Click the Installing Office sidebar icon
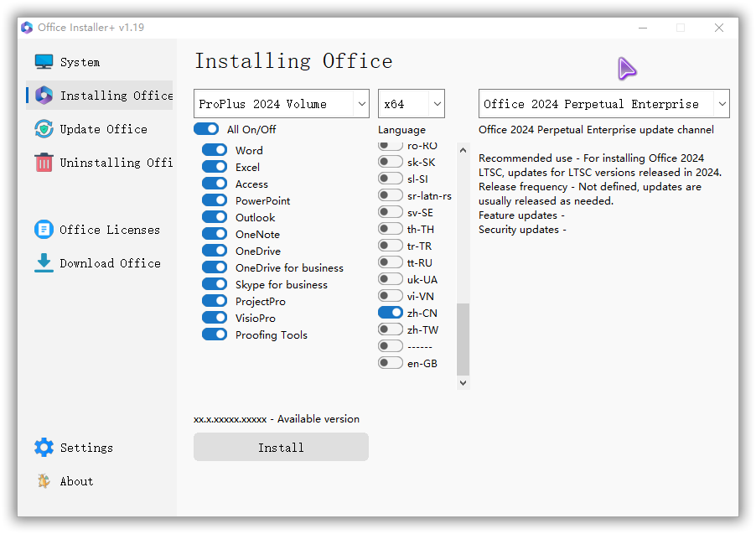This screenshot has width=756, height=534. (44, 96)
